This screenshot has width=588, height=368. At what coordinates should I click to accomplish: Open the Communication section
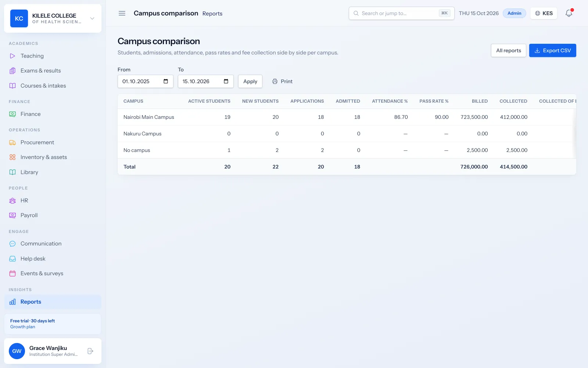53,244
